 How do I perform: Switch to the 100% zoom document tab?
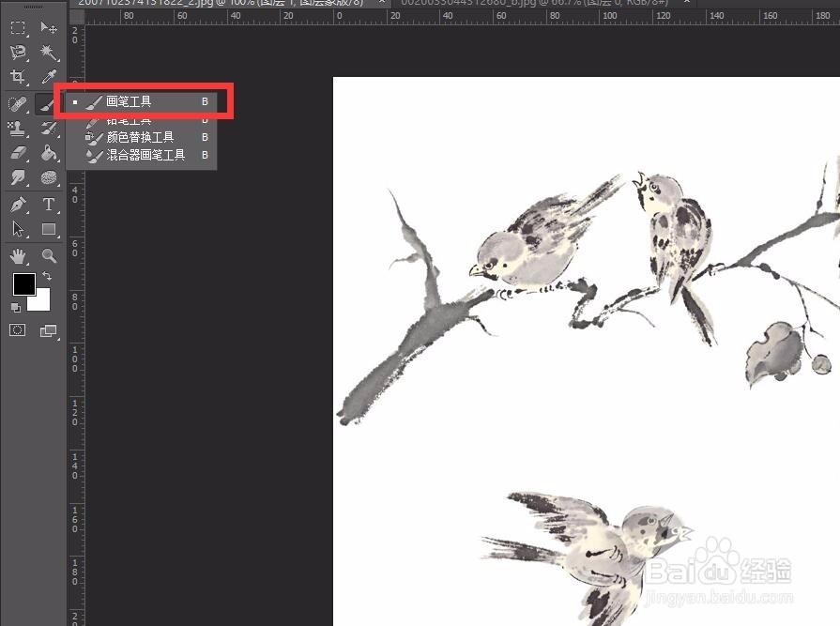coord(229,3)
